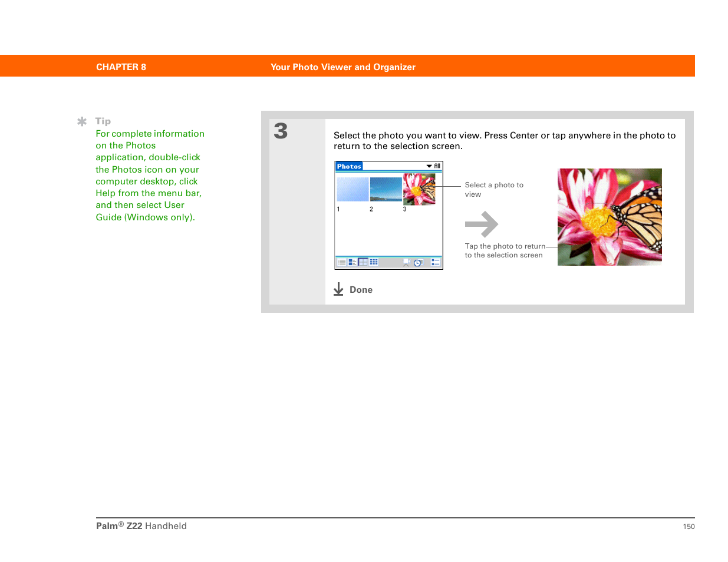Click the clock-over-photo icon in Photos toolbar
The height and width of the screenshot is (562, 728).
point(419,262)
